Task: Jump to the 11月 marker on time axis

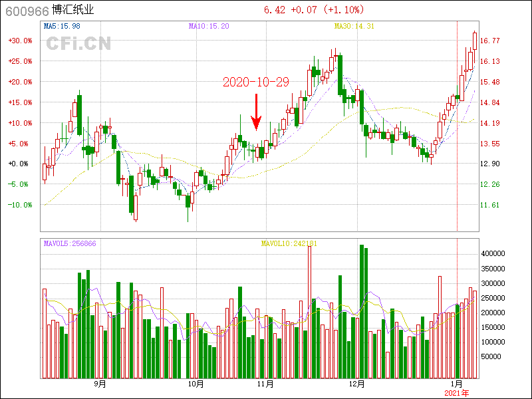Action: click(265, 384)
